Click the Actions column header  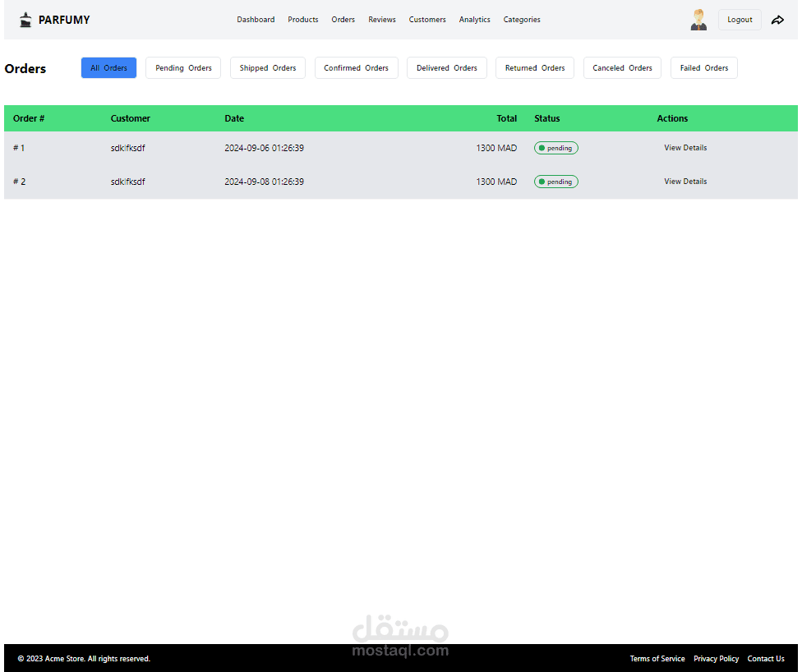tap(672, 118)
